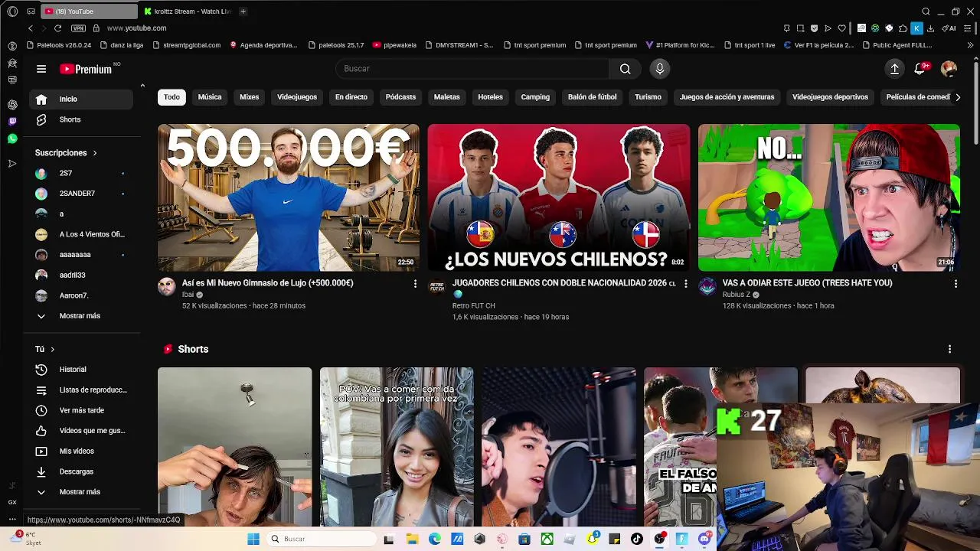Click the Windows Start button
This screenshot has height=551, width=980.
point(253,539)
